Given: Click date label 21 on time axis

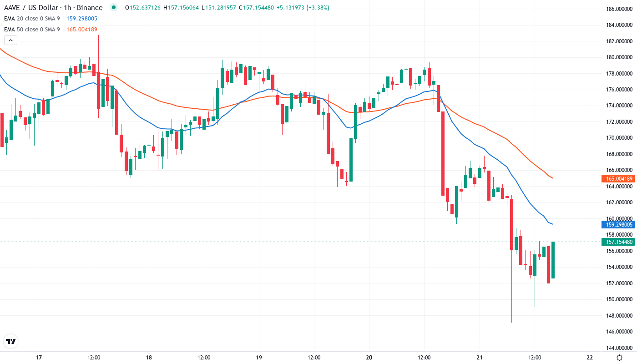Looking at the screenshot, I should 479,358.
